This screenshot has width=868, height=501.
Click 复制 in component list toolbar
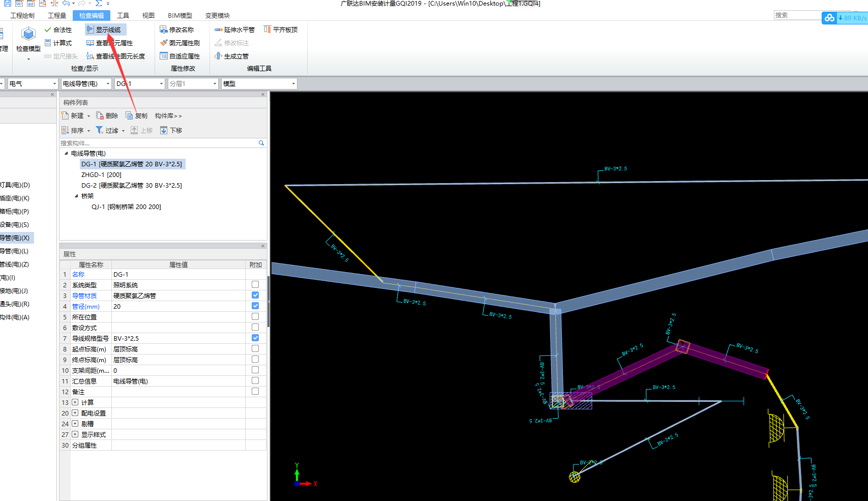[137, 116]
